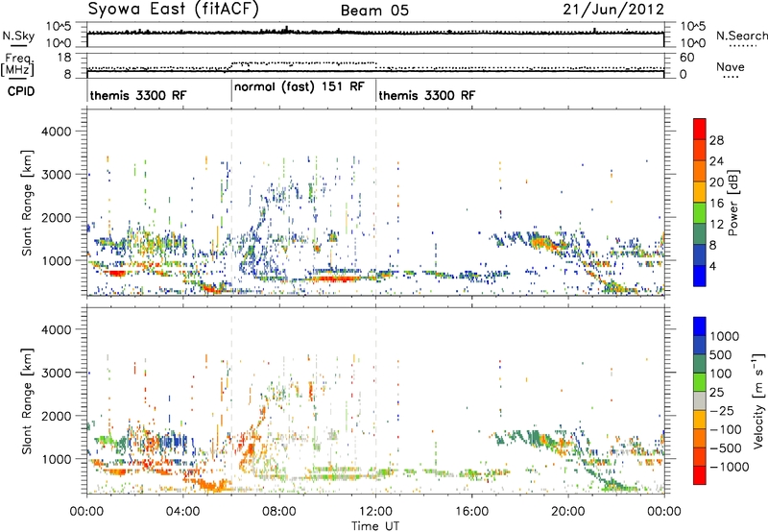Click the "Time UT" axis title
This screenshot has height=532, width=768.
point(375,525)
